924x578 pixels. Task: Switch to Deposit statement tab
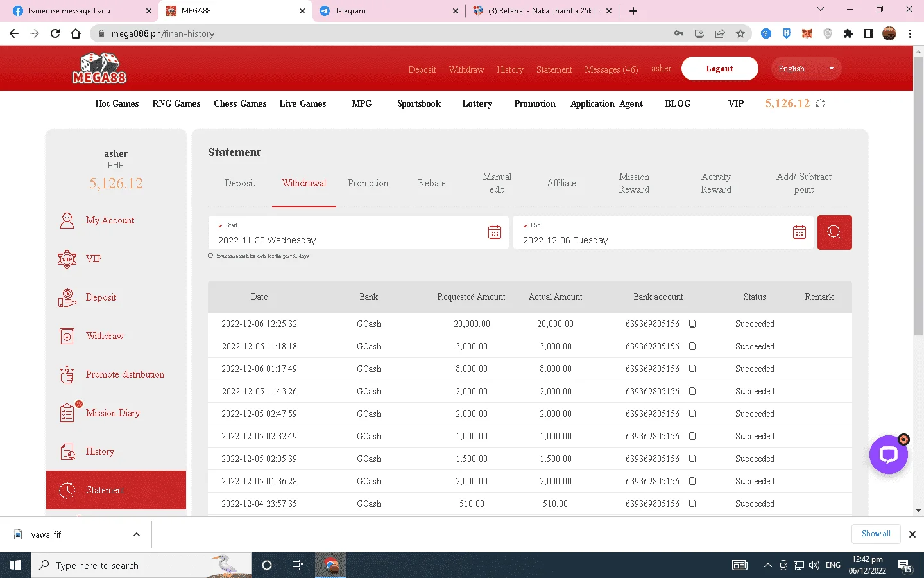239,183
